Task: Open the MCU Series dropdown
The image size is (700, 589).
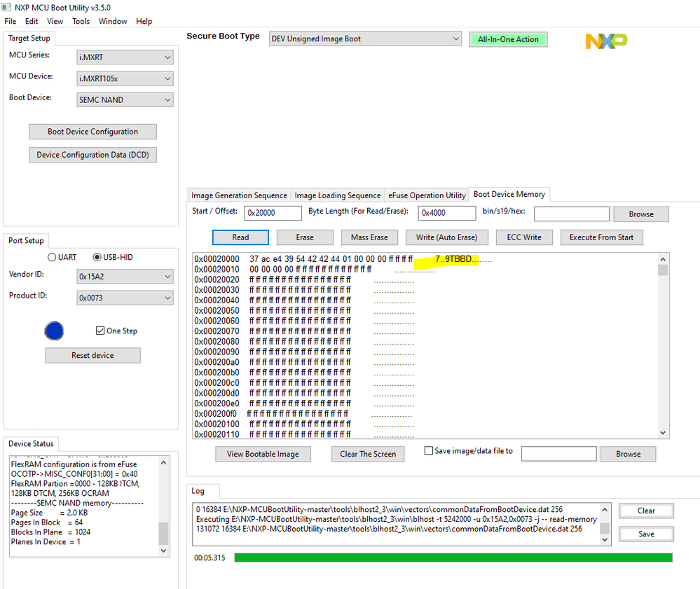Action: 125,57
